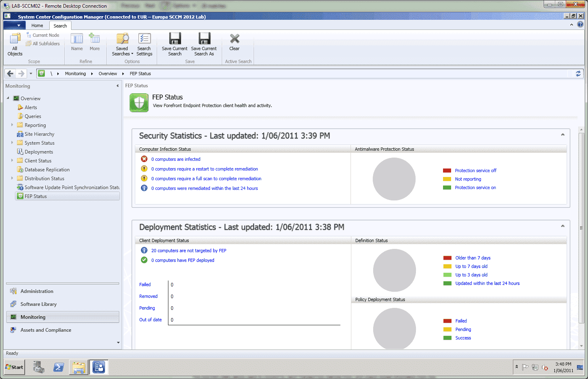This screenshot has height=379, width=588.
Task: Open Search Settings
Action: click(x=144, y=44)
